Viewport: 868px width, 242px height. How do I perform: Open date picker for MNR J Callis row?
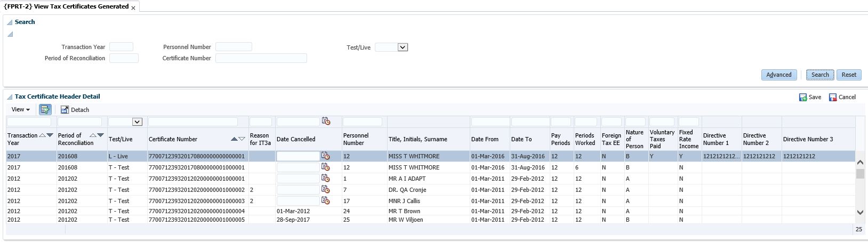(326, 201)
